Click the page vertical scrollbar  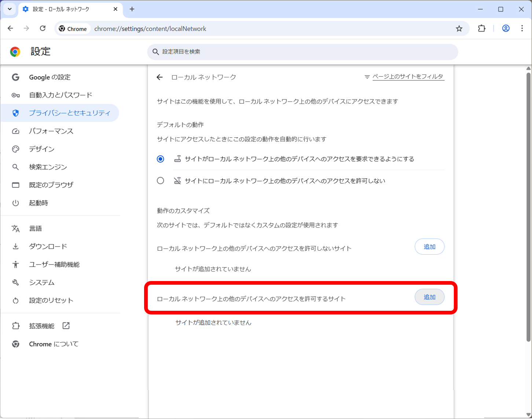(x=528, y=207)
